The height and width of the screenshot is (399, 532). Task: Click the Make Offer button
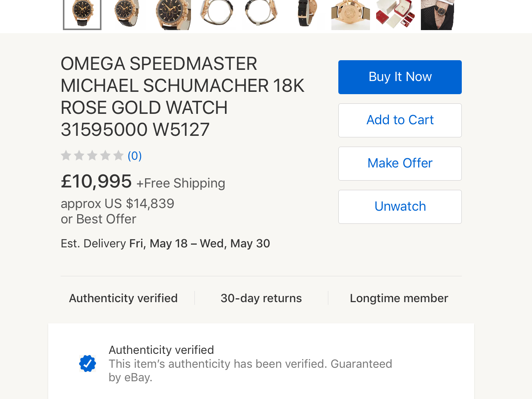point(400,164)
